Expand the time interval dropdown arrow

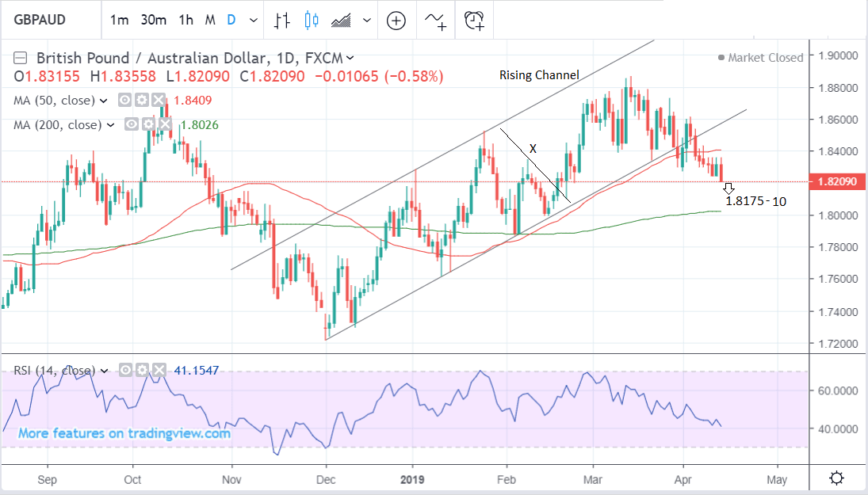pyautogui.click(x=253, y=21)
